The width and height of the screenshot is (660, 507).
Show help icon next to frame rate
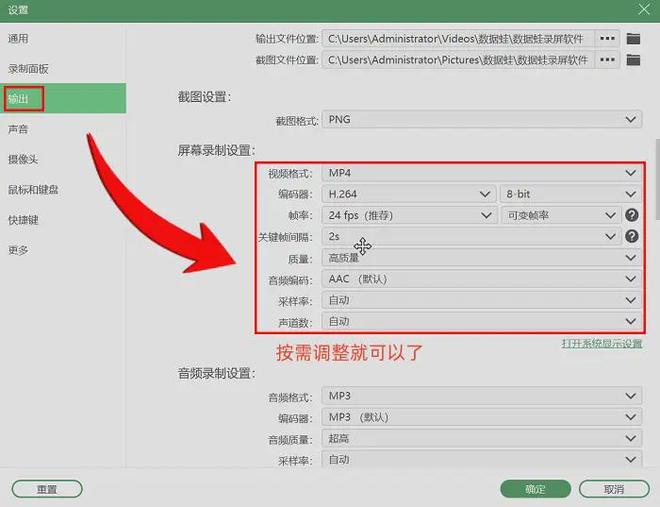631,215
